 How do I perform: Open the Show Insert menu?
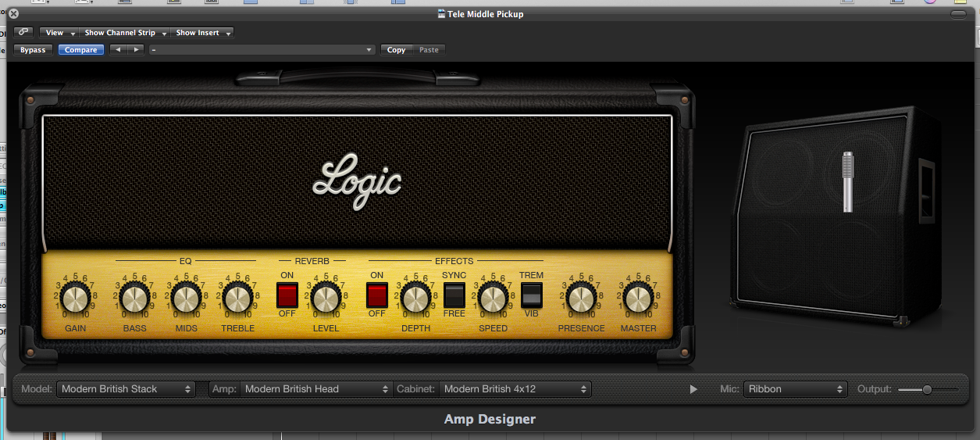point(202,33)
